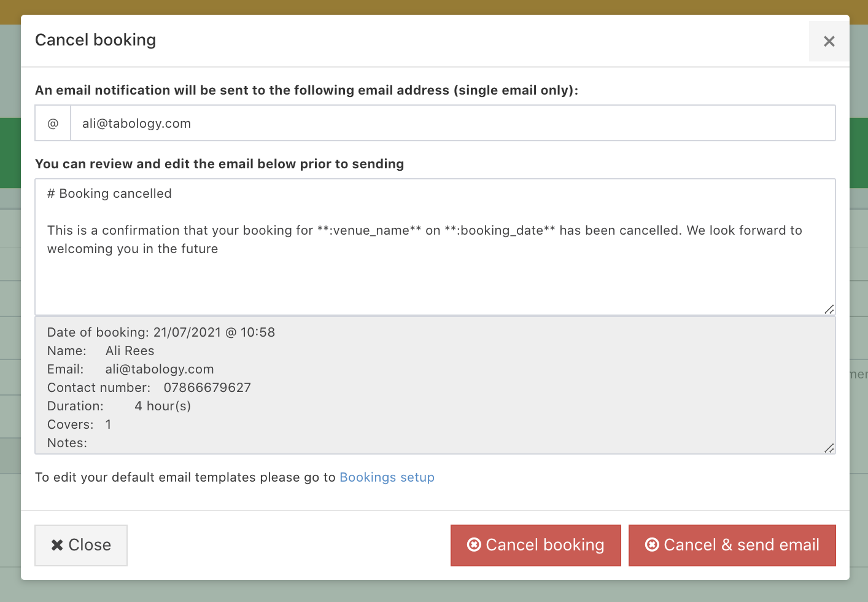Click the Notes line in the grey booking details box
The height and width of the screenshot is (602, 868).
[x=68, y=443]
